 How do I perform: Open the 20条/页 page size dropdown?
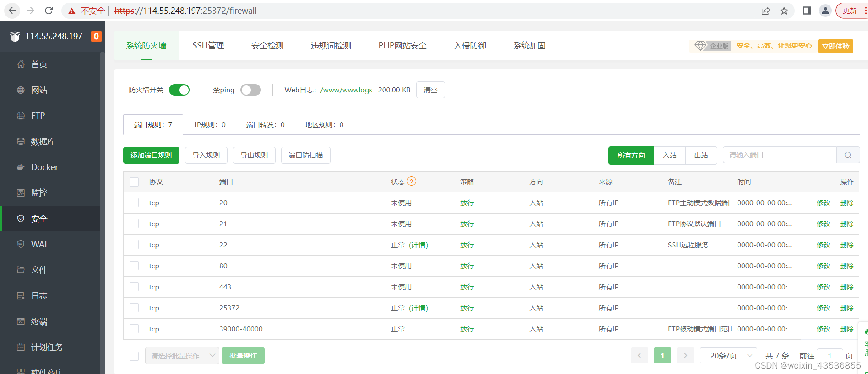coord(728,356)
